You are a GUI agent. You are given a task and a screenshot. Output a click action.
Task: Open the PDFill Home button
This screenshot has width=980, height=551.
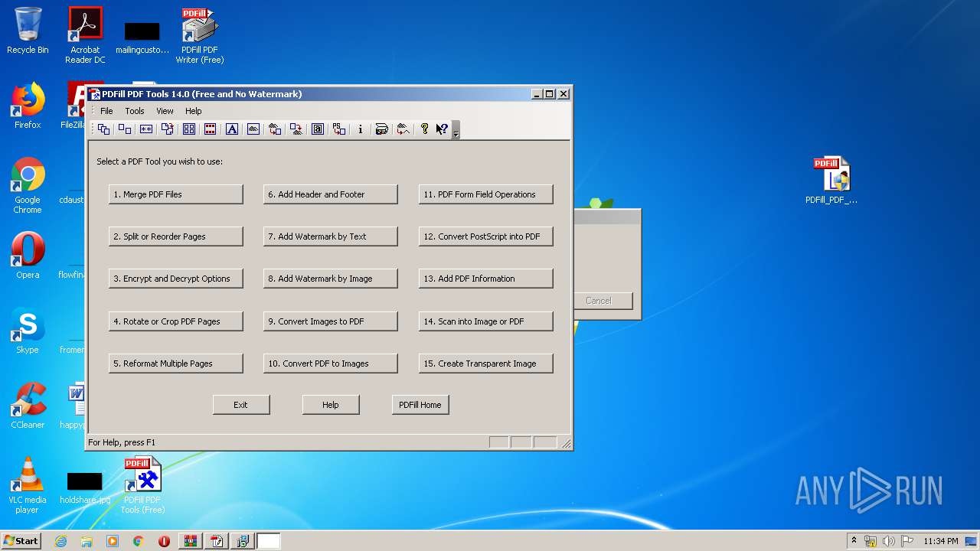[x=420, y=405]
